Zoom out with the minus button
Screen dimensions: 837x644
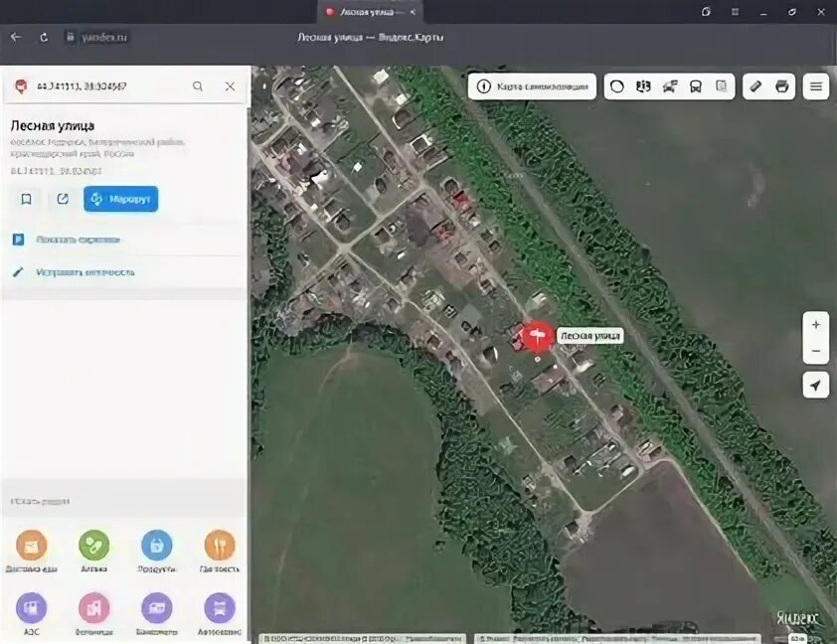816,351
